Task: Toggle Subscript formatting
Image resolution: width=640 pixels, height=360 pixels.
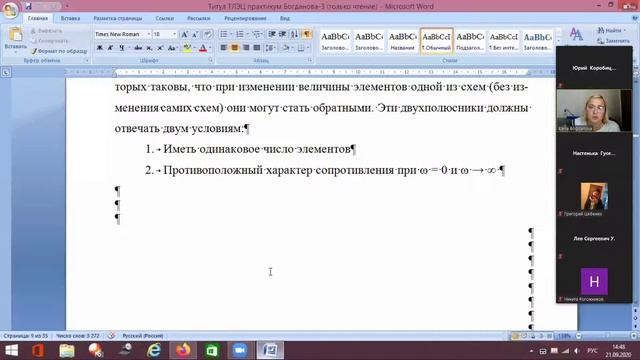Action: pyautogui.click(x=149, y=48)
